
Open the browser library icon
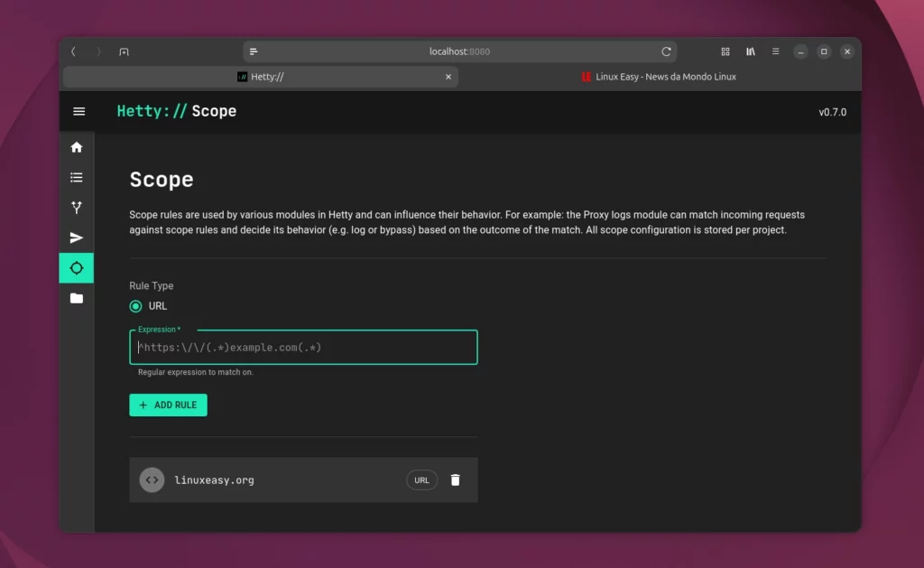click(750, 51)
